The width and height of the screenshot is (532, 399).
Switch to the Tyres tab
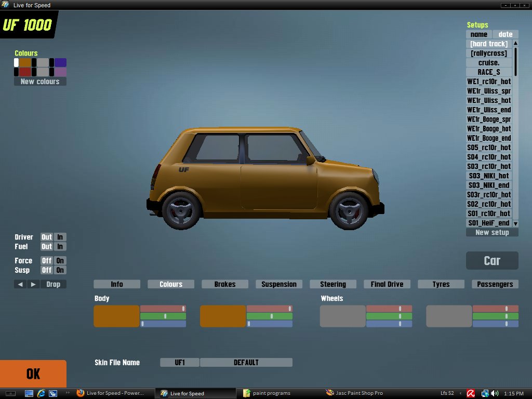coord(441,284)
